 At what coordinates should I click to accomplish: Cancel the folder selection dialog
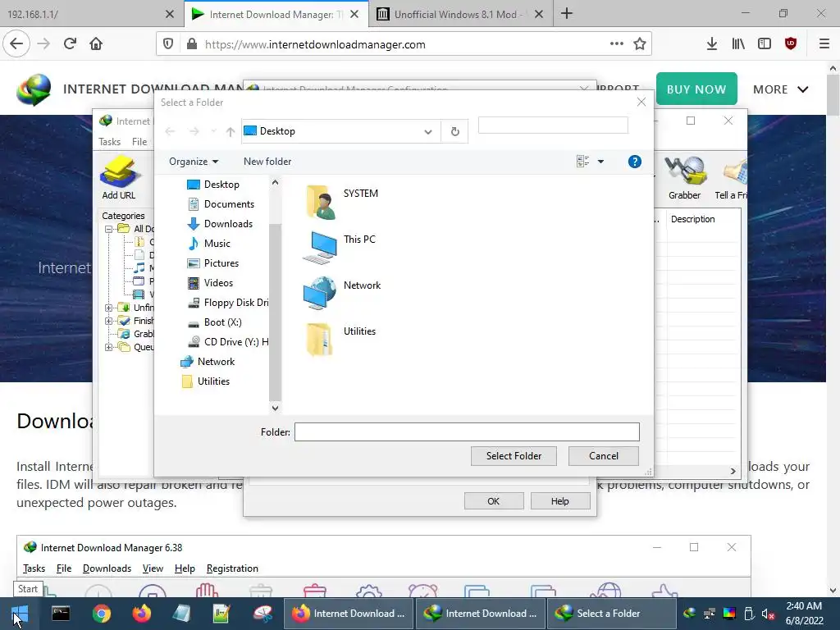pos(603,456)
